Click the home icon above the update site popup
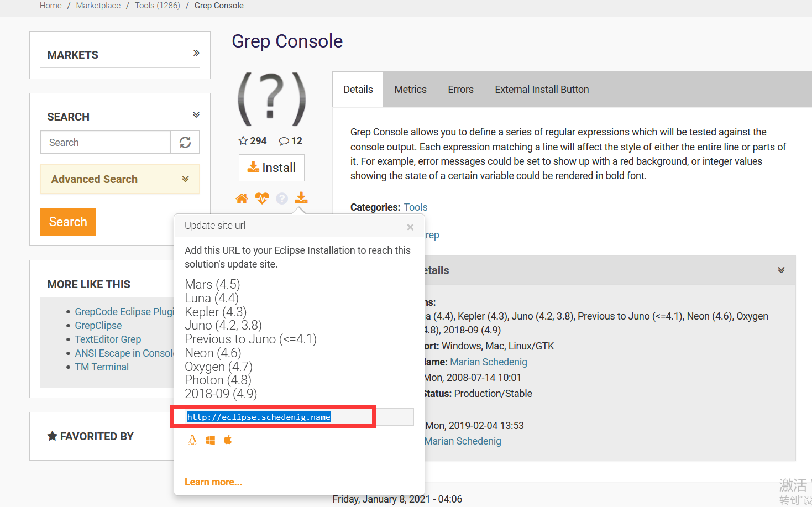This screenshot has height=507, width=812. point(242,198)
